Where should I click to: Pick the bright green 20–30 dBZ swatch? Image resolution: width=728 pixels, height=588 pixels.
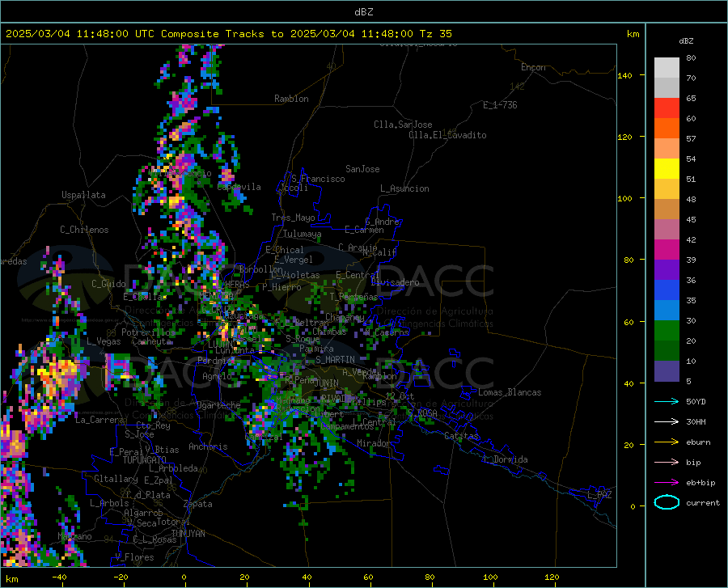click(x=667, y=331)
